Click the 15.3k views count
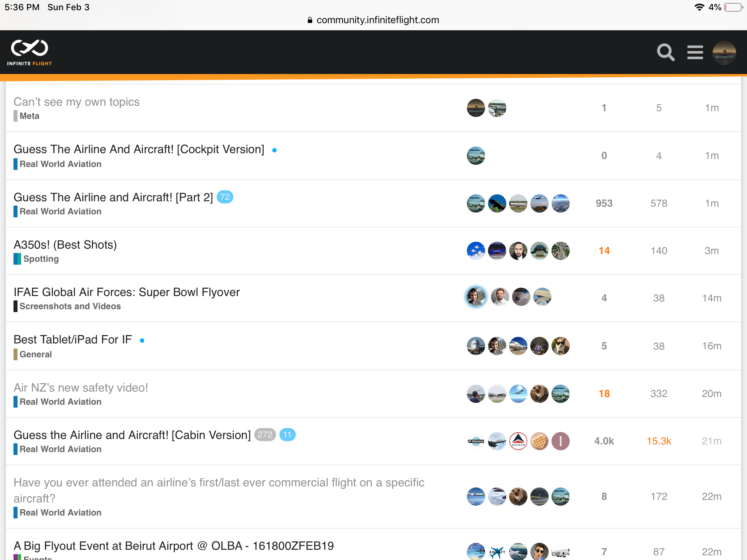Screen dimensions: 747x560 pos(659,441)
